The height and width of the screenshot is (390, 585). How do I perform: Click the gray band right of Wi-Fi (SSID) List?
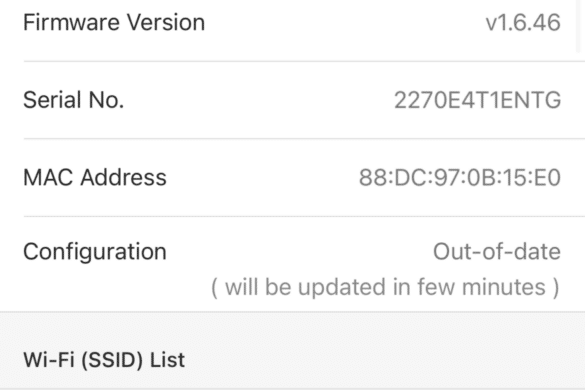384,360
